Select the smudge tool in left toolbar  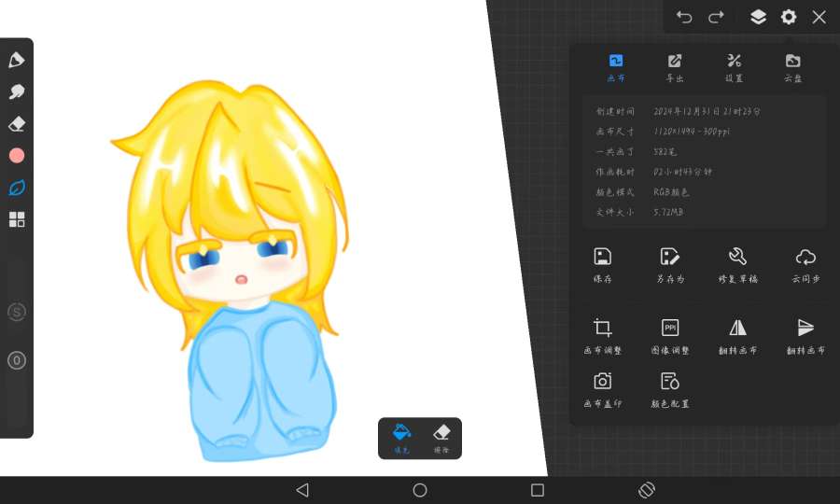(x=17, y=91)
